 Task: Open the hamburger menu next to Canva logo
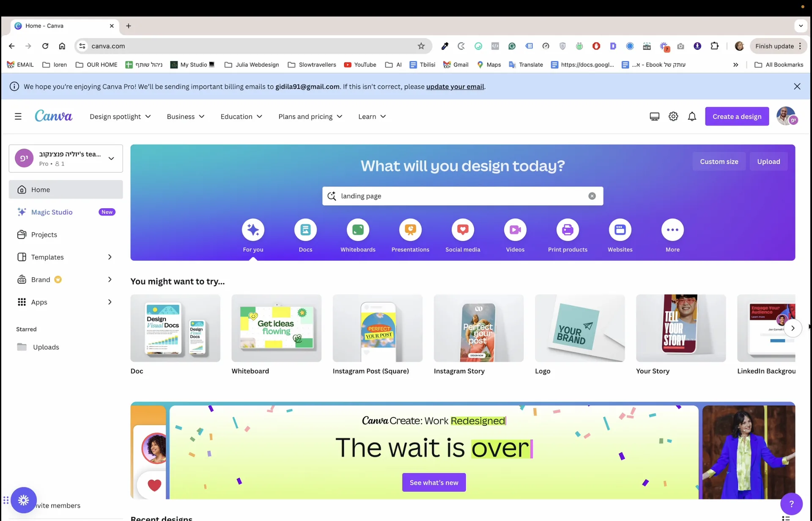click(x=18, y=116)
